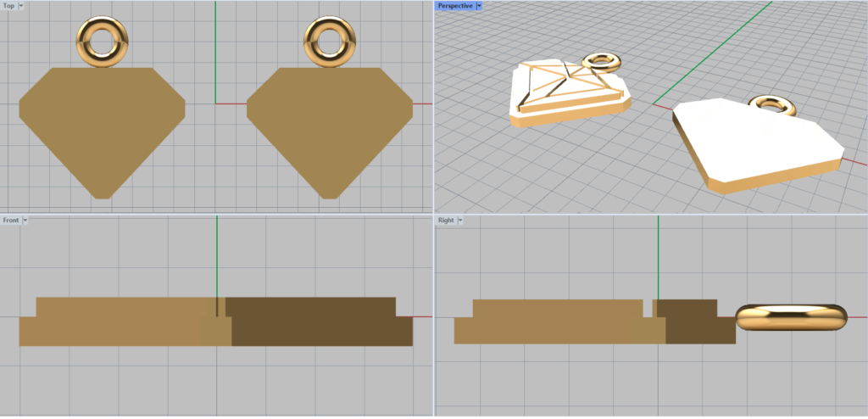Pick the light tan block in Front view
This screenshot has width=868, height=419.
pos(119,322)
